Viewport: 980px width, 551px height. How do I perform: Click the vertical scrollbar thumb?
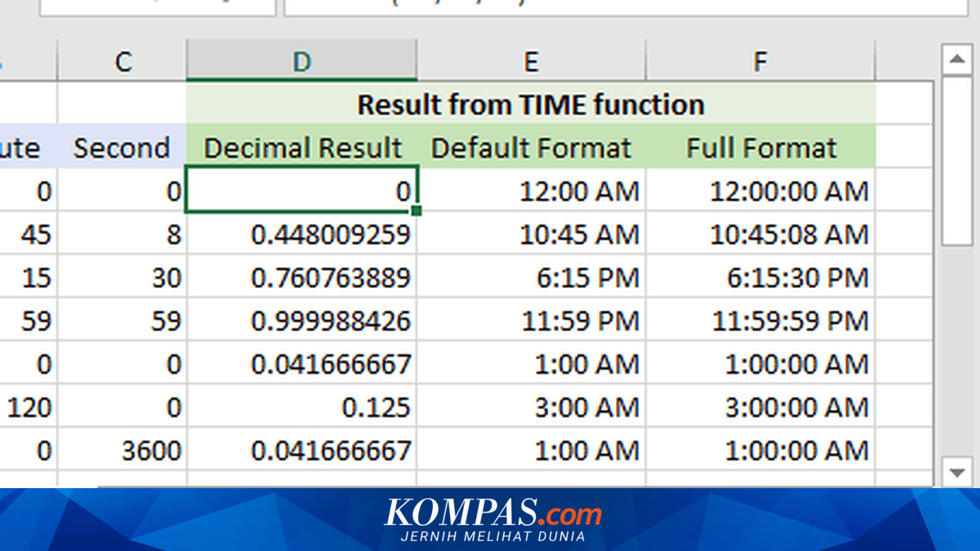[x=956, y=160]
